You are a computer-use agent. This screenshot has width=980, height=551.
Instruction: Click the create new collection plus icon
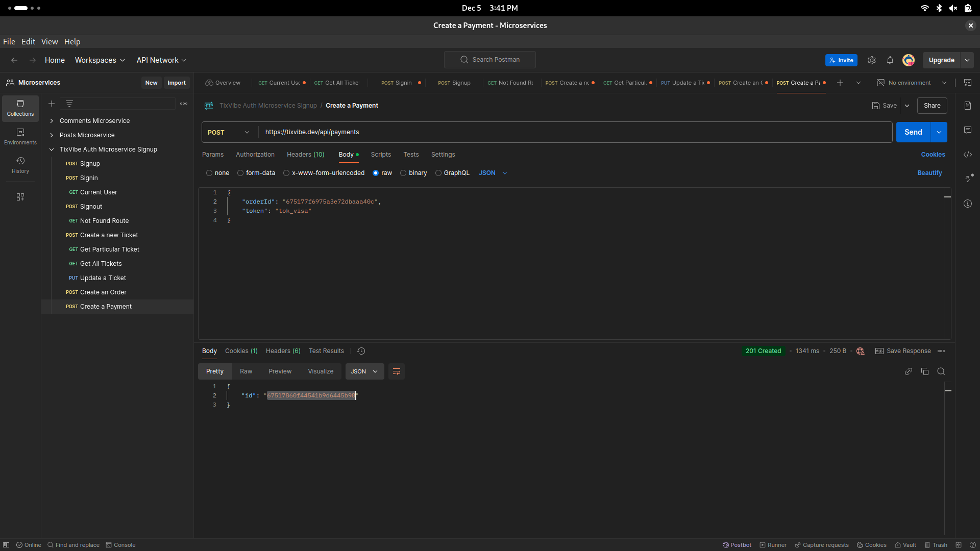click(x=52, y=104)
